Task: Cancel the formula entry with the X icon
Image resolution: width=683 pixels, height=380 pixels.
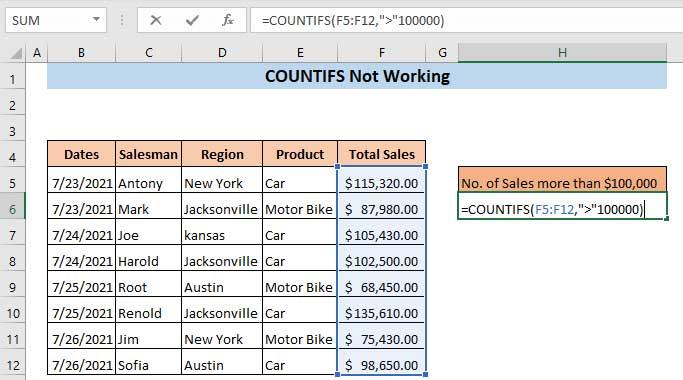Action: tap(156, 20)
